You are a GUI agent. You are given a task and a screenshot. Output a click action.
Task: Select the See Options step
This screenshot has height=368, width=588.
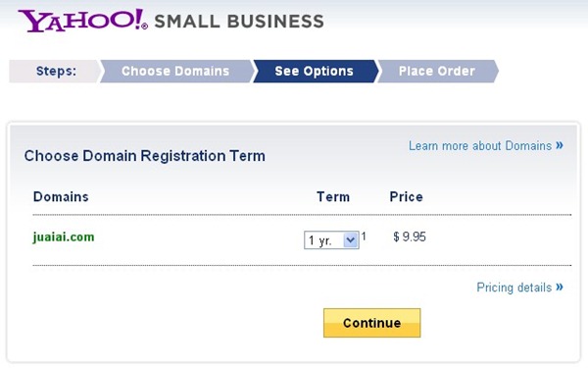(315, 71)
